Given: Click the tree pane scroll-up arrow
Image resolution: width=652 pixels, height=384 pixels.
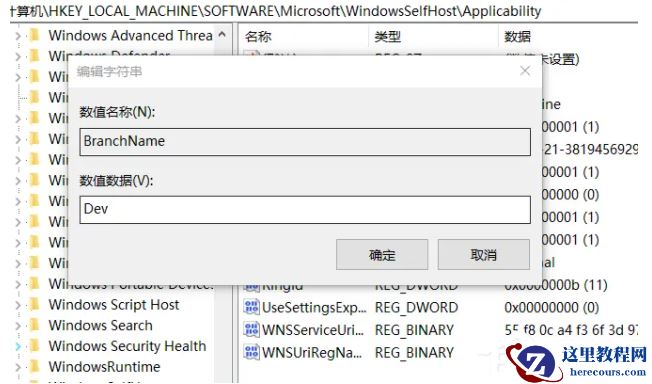Looking at the screenshot, I should (222, 35).
